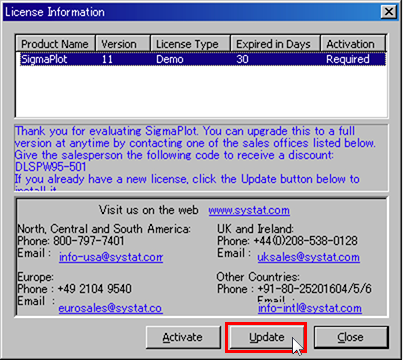Click the Close button
The height and width of the screenshot is (360, 404).
tap(351, 337)
